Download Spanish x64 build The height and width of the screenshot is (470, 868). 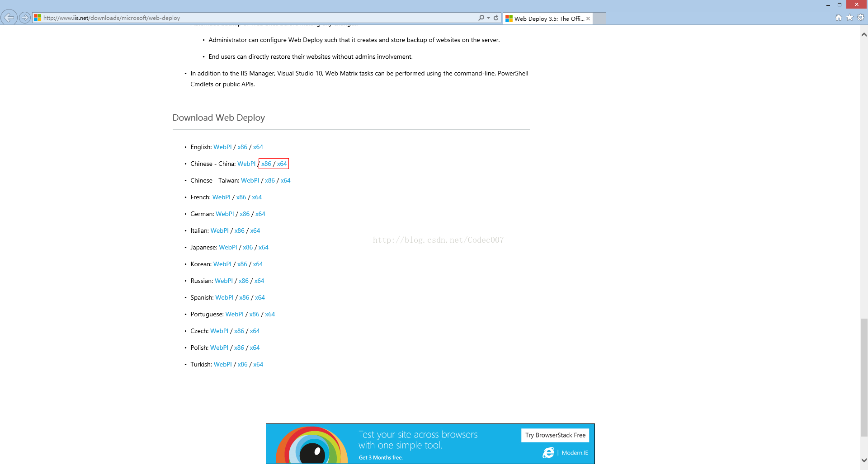[x=260, y=297]
